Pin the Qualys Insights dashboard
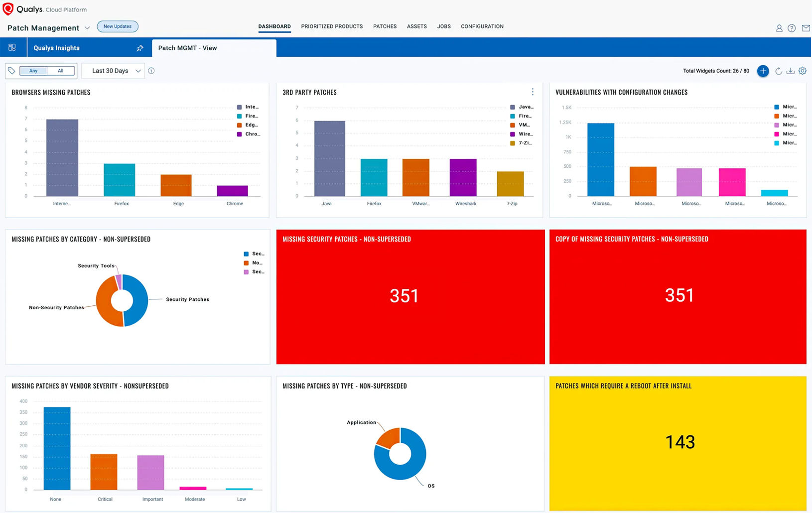The image size is (812, 513). pos(140,48)
